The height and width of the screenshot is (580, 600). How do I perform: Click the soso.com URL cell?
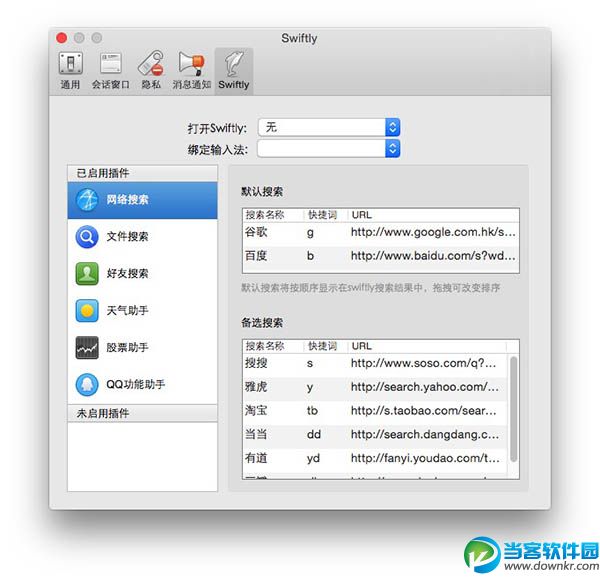click(x=424, y=363)
